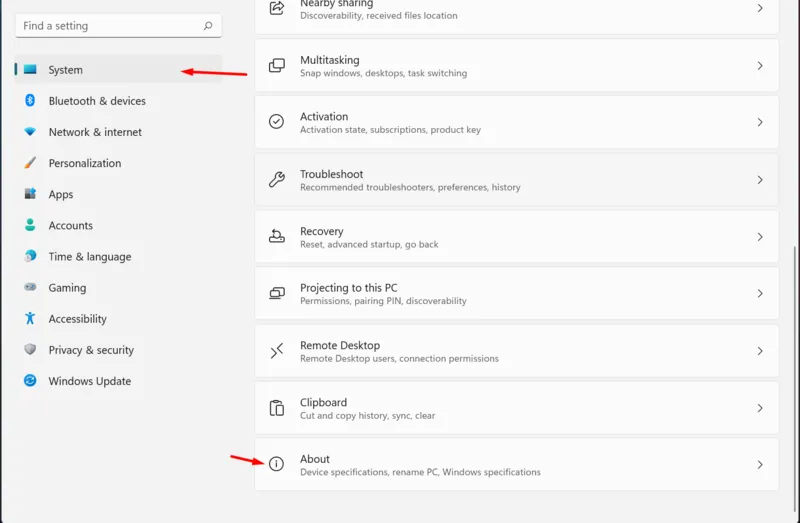The width and height of the screenshot is (800, 523).
Task: Open the Clipboard settings title
Action: pos(323,403)
